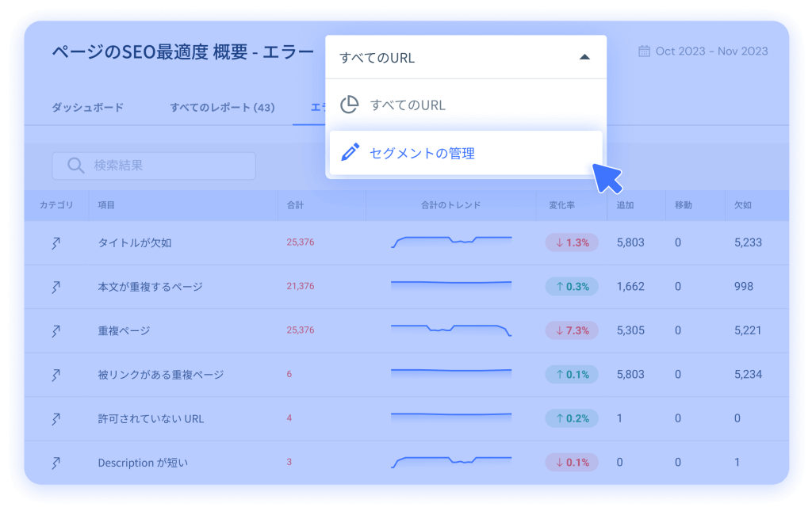Image resolution: width=812 pixels, height=511 pixels.
Task: Collapse the すべてのURL dropdown with its chevron
Action: point(585,57)
